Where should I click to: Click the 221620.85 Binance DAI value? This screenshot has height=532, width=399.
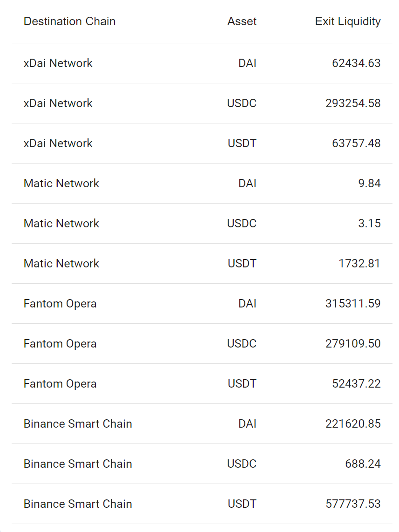(x=353, y=423)
